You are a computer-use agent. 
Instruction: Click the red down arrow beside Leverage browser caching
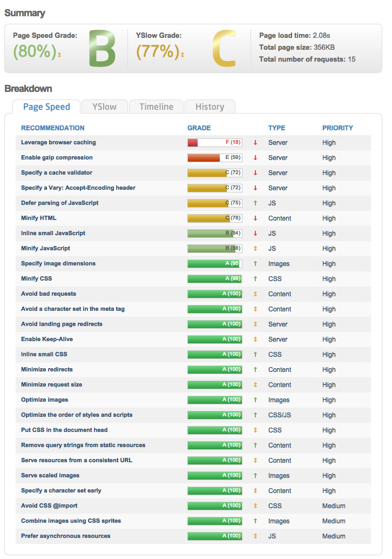coord(255,143)
